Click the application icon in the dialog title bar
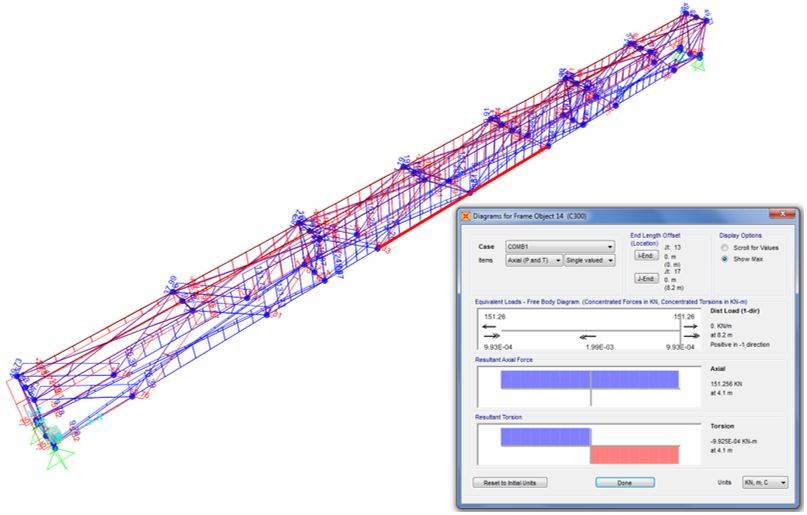Image resolution: width=807 pixels, height=515 pixels. (x=466, y=217)
